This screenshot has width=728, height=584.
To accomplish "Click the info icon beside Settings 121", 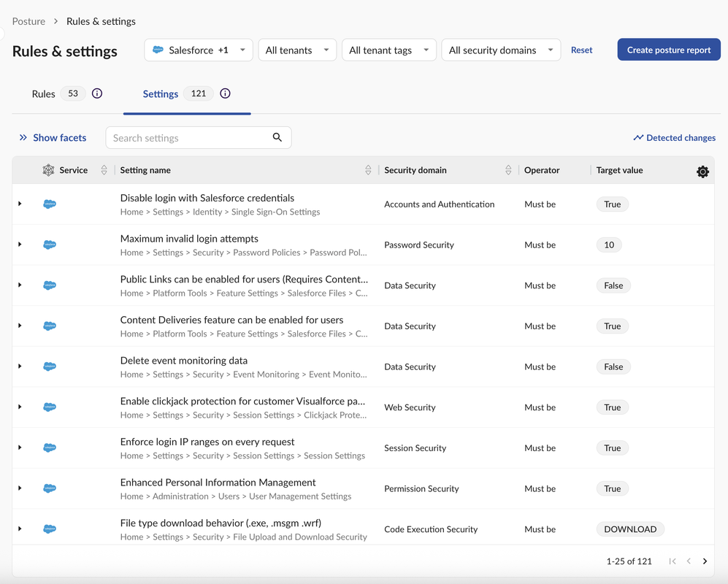I will pyautogui.click(x=225, y=93).
